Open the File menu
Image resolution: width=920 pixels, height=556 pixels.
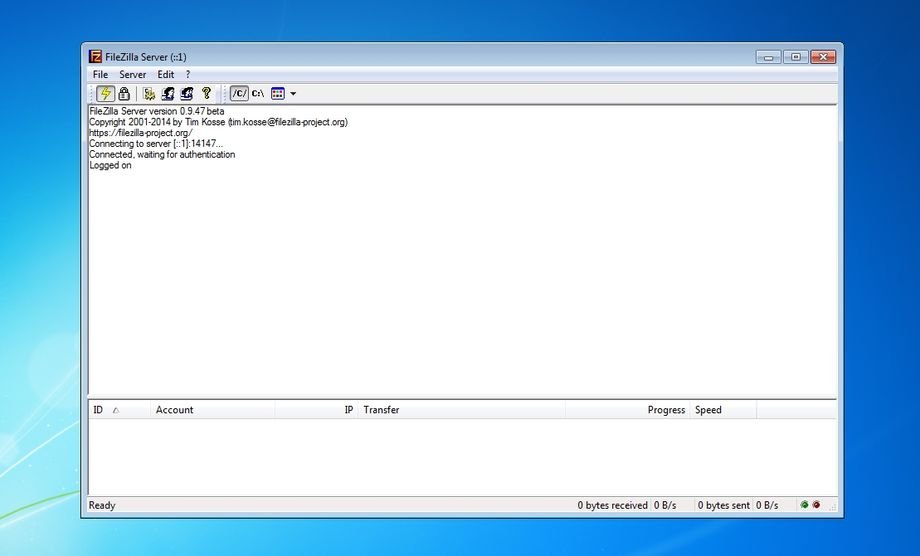coord(100,74)
